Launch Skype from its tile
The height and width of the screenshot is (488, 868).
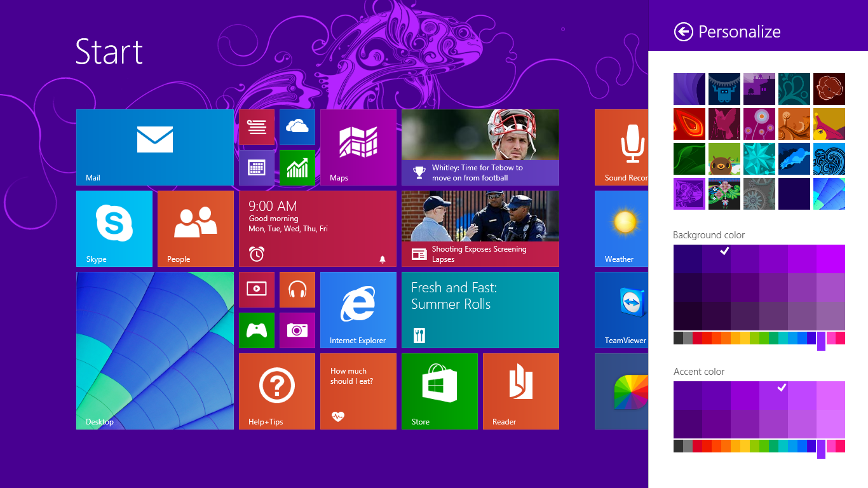[x=114, y=229]
